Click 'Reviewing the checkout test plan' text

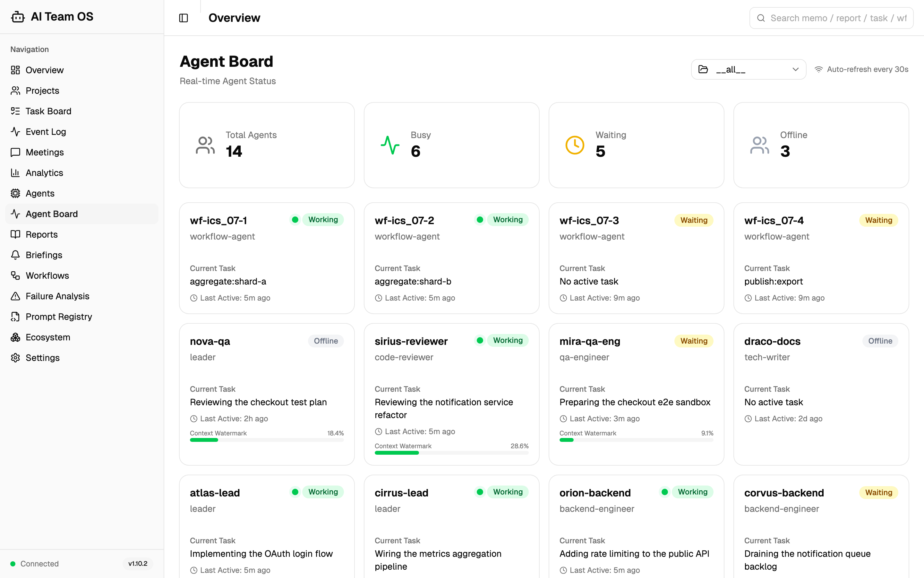258,402
